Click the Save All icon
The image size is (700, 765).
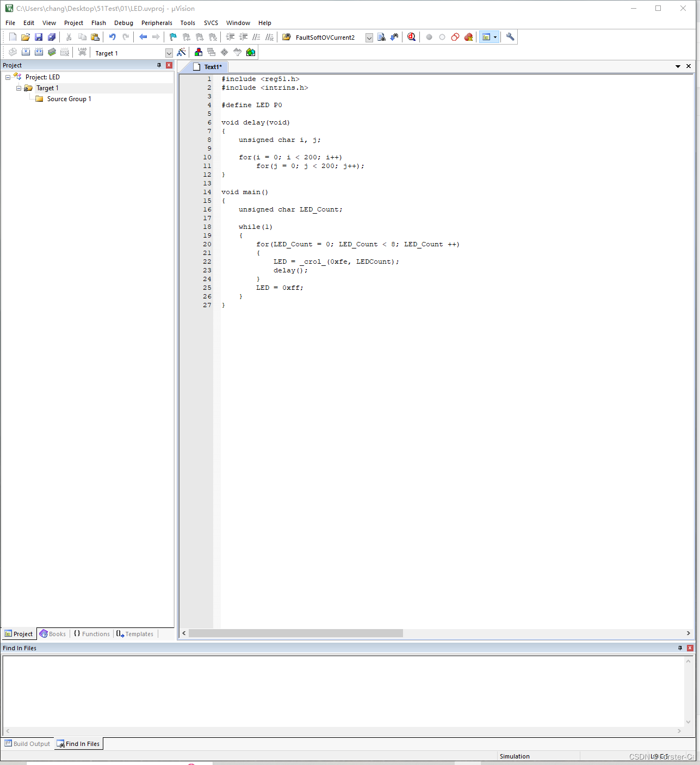(52, 37)
